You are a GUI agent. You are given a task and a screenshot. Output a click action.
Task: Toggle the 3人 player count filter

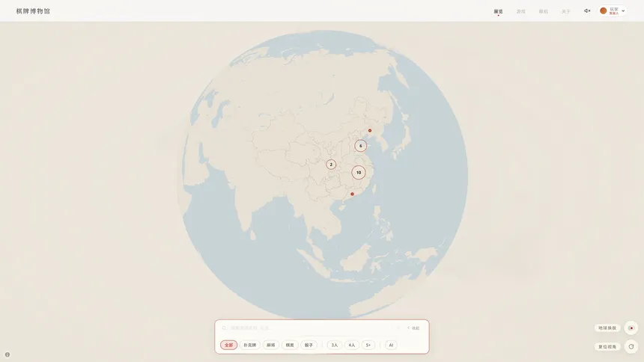tap(335, 346)
